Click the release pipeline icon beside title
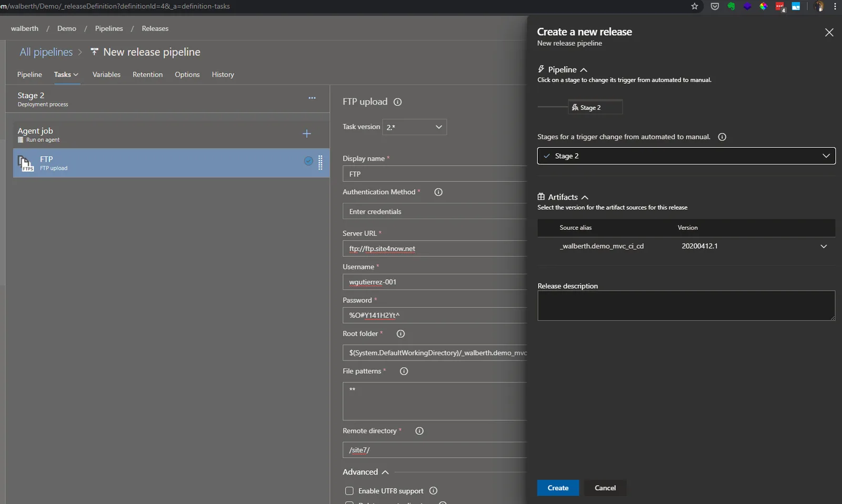The height and width of the screenshot is (504, 842). (x=95, y=52)
